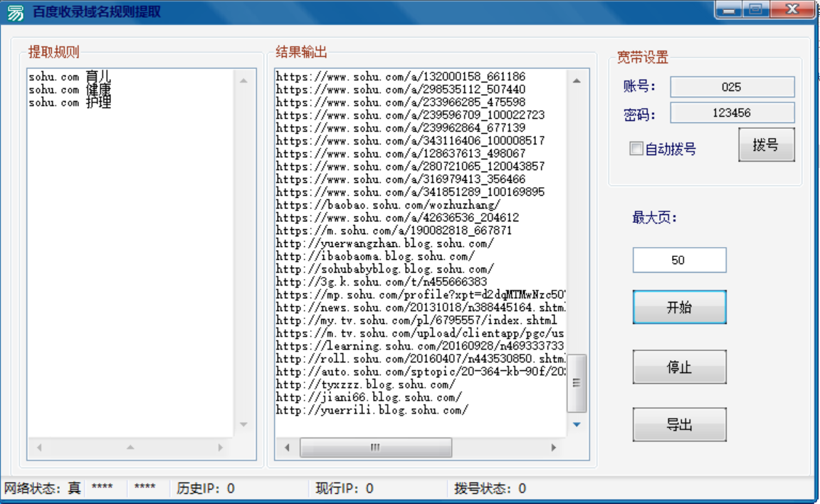820x504 pixels.
Task: Click result URL ending 128637613_498067
Action: click(401, 154)
